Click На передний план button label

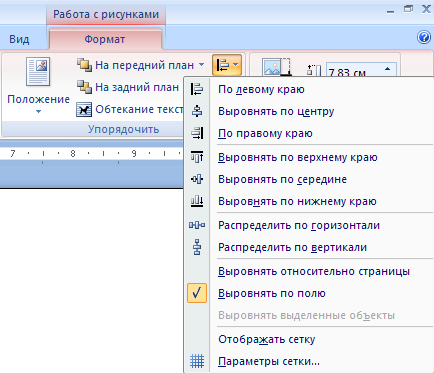[144, 65]
